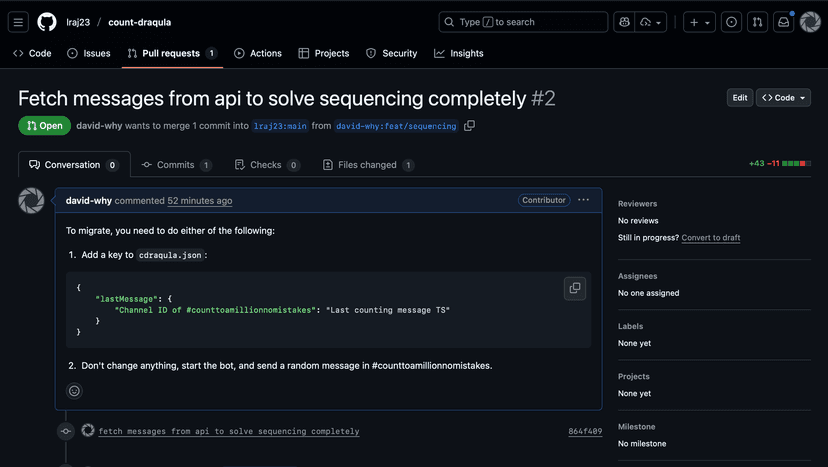Click the GitHub logo icon
The height and width of the screenshot is (467, 828).
[x=47, y=22]
